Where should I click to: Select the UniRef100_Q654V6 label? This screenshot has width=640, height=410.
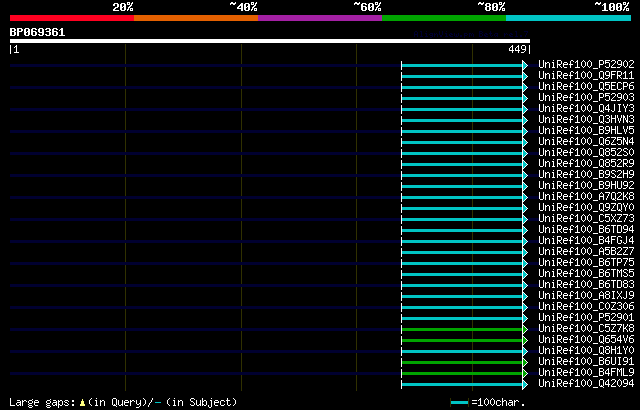point(586,340)
